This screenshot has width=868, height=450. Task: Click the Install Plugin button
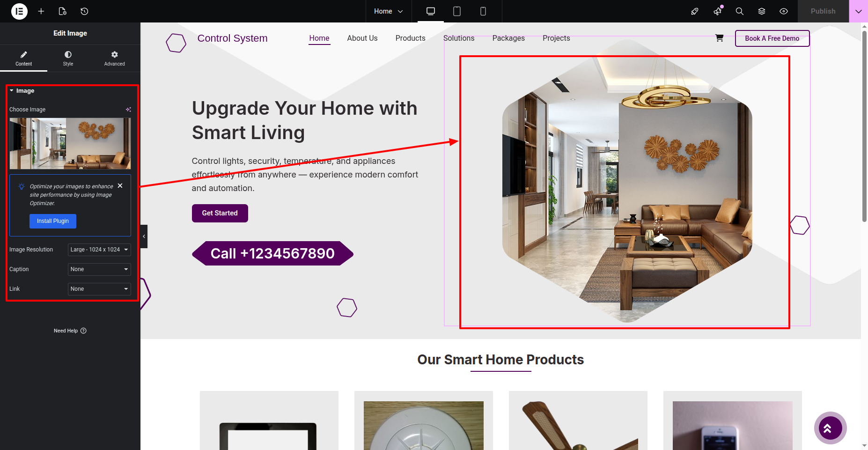tap(53, 221)
